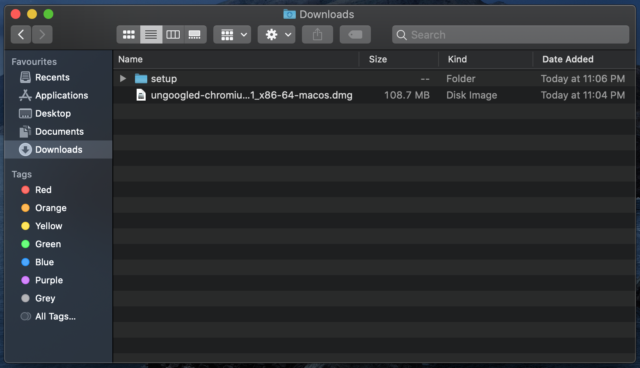The height and width of the screenshot is (368, 640).
Task: Switch to list view
Action: [x=151, y=35]
